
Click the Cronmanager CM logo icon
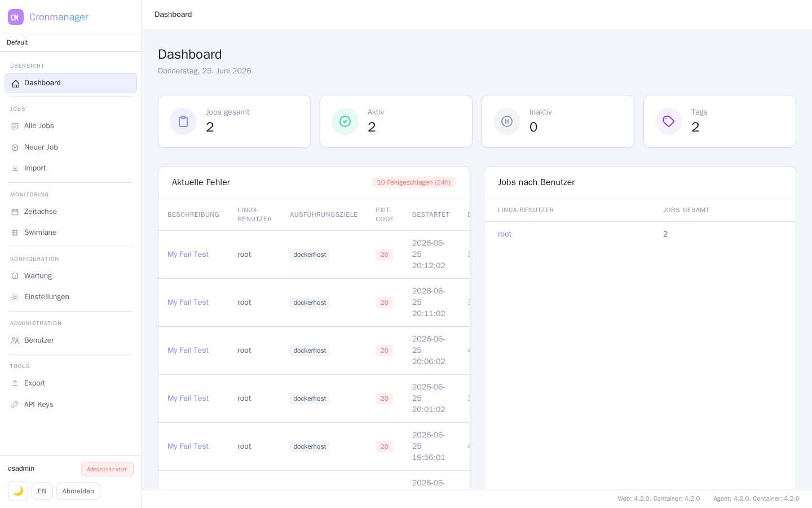pos(16,17)
